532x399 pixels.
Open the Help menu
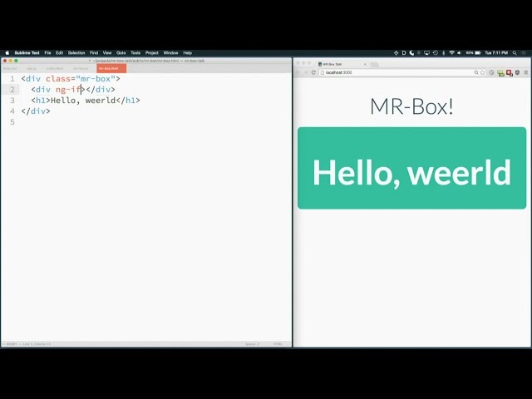point(188,53)
